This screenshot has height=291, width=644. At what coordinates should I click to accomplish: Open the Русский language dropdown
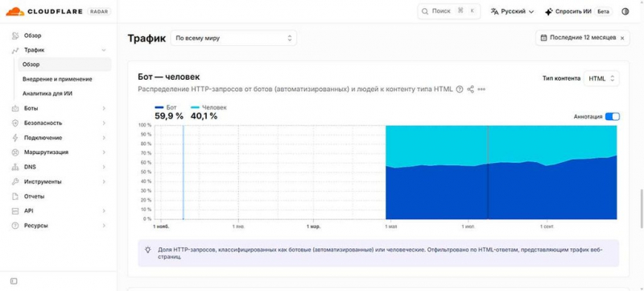(512, 11)
